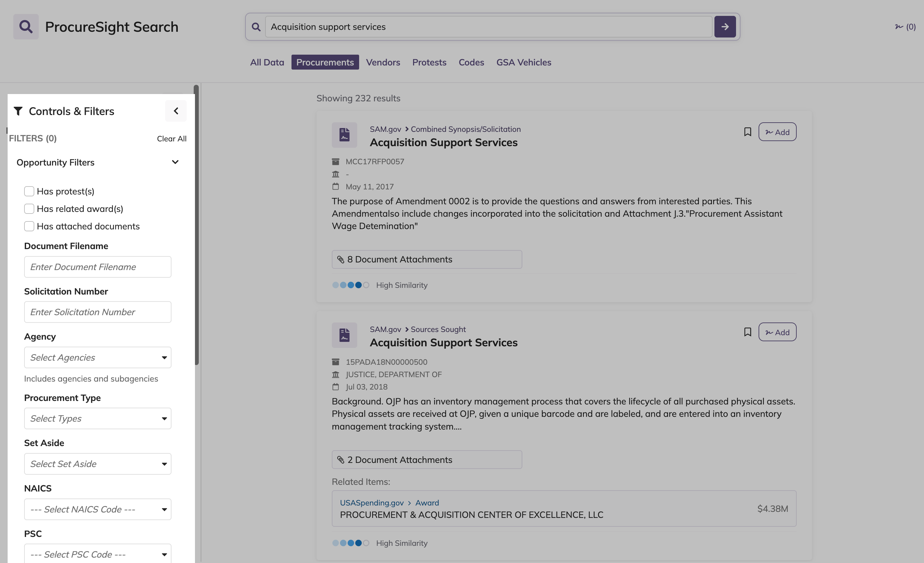Check the Has related award(s) box
Screen dimensions: 924x563
[29, 209]
